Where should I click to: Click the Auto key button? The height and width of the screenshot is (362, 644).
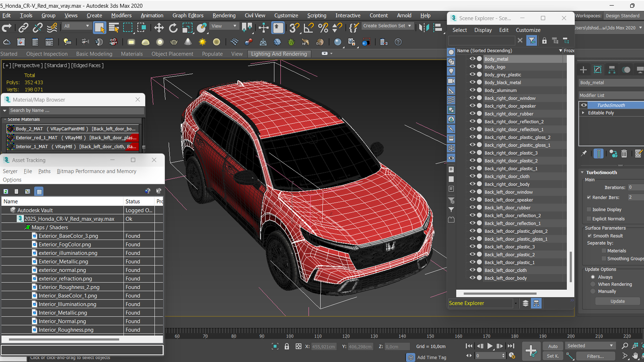click(553, 346)
